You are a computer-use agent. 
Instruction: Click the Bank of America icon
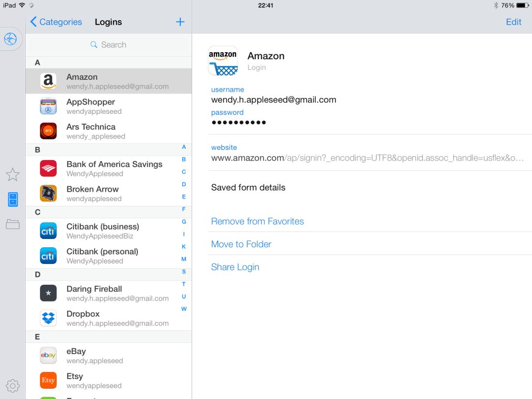coord(48,168)
